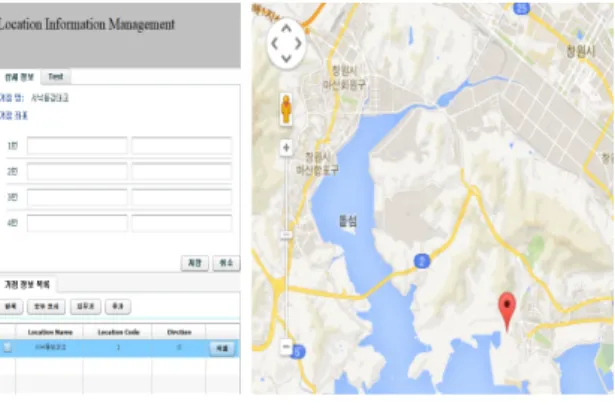615x408 pixels.
Task: Switch to the Korean tab beside Test
Action: click(20, 77)
